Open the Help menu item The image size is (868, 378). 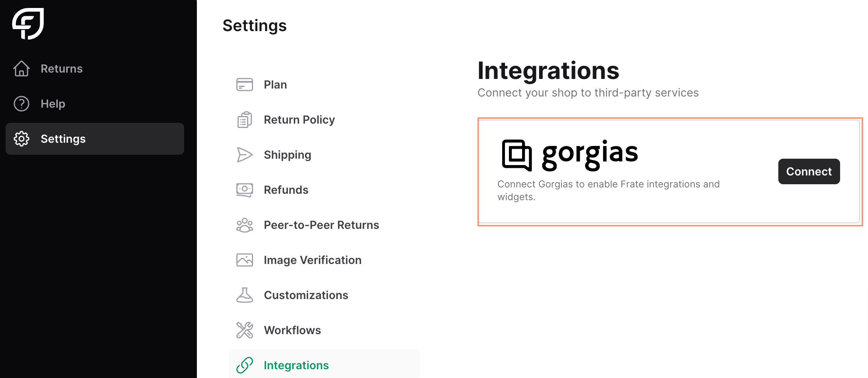[53, 104]
